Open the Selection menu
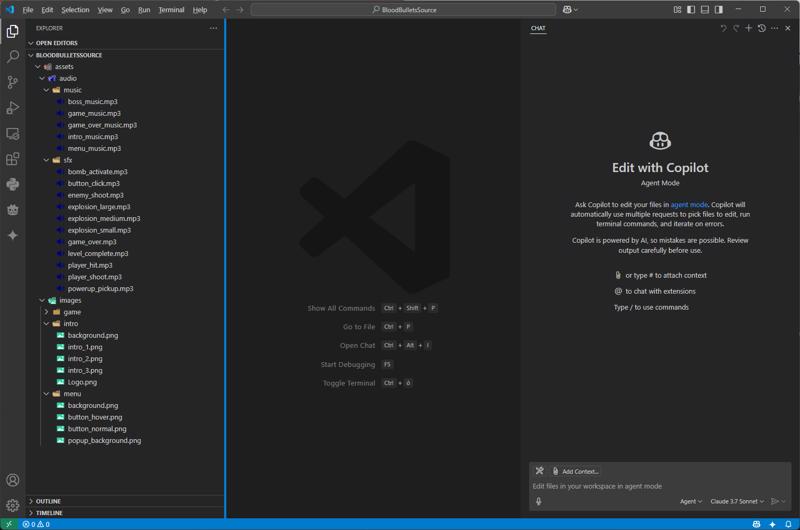Viewport: 800px width, 530px height. pos(75,10)
